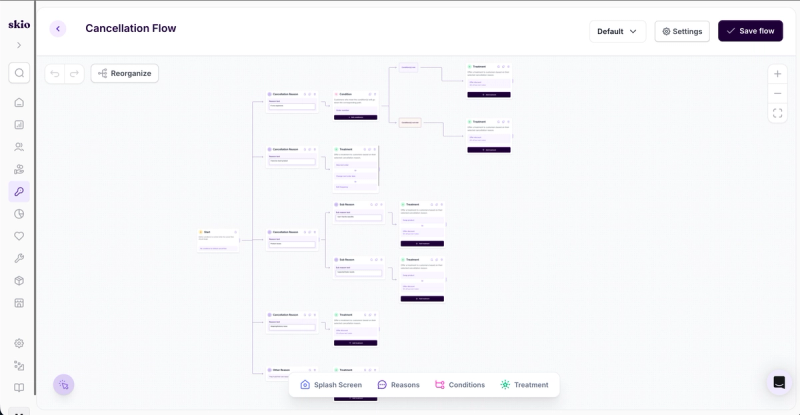Add a Conditions node
Image resolution: width=800 pixels, height=415 pixels.
pyautogui.click(x=460, y=385)
